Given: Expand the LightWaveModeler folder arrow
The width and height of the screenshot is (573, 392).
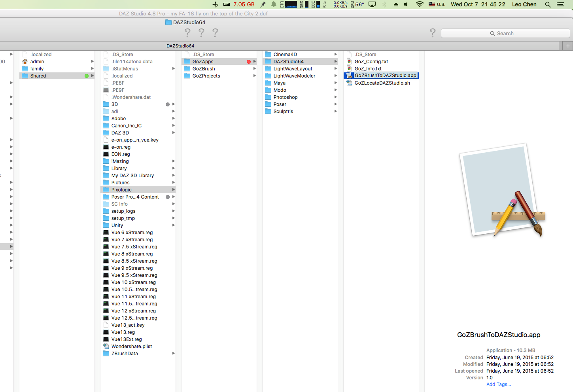Looking at the screenshot, I should 335,76.
